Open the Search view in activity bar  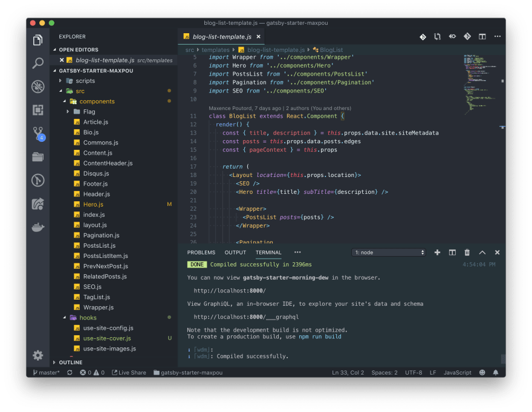tap(37, 63)
